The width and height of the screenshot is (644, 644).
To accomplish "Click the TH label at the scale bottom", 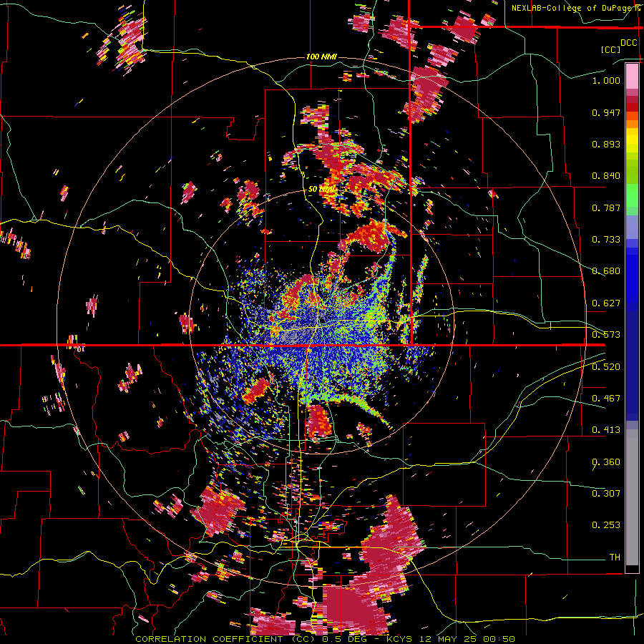I will coord(615,557).
